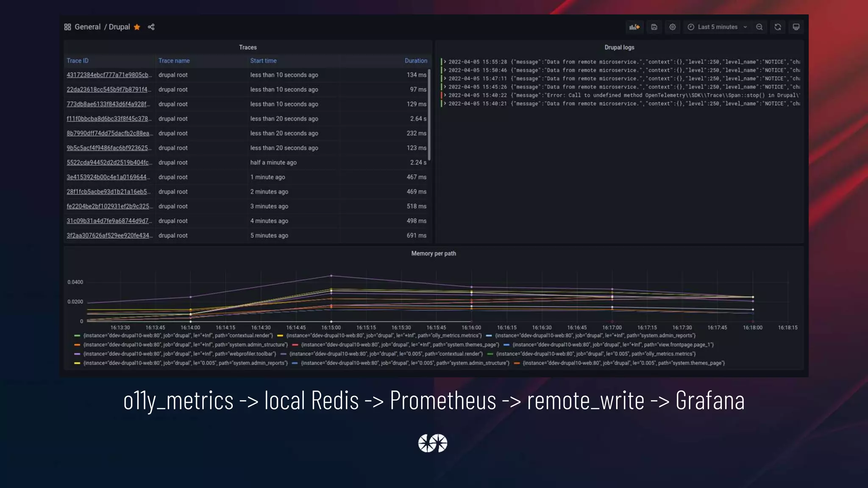
Task: Refresh the dashboard
Action: click(778, 27)
